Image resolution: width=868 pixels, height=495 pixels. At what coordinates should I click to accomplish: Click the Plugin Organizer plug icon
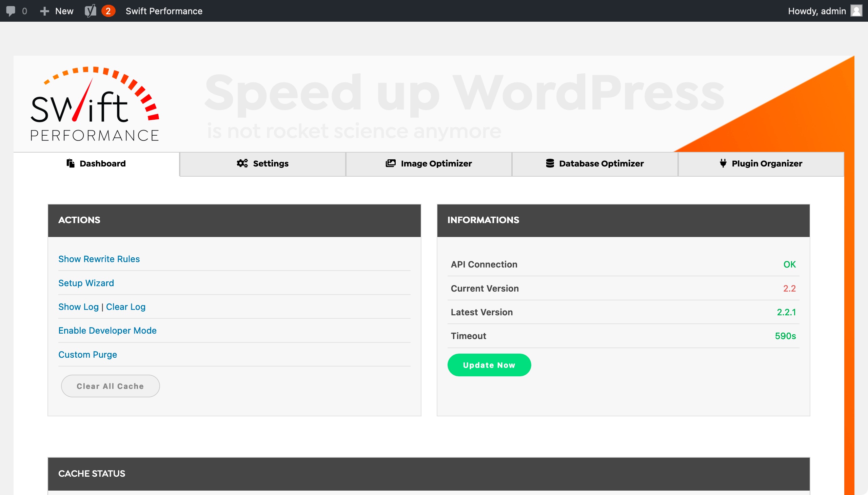pyautogui.click(x=723, y=163)
